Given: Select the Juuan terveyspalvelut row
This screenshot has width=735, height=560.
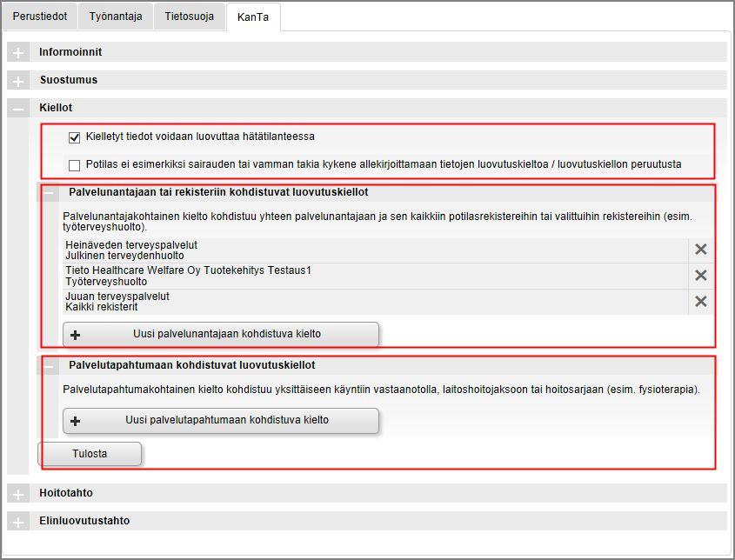Looking at the screenshot, I should point(375,302).
